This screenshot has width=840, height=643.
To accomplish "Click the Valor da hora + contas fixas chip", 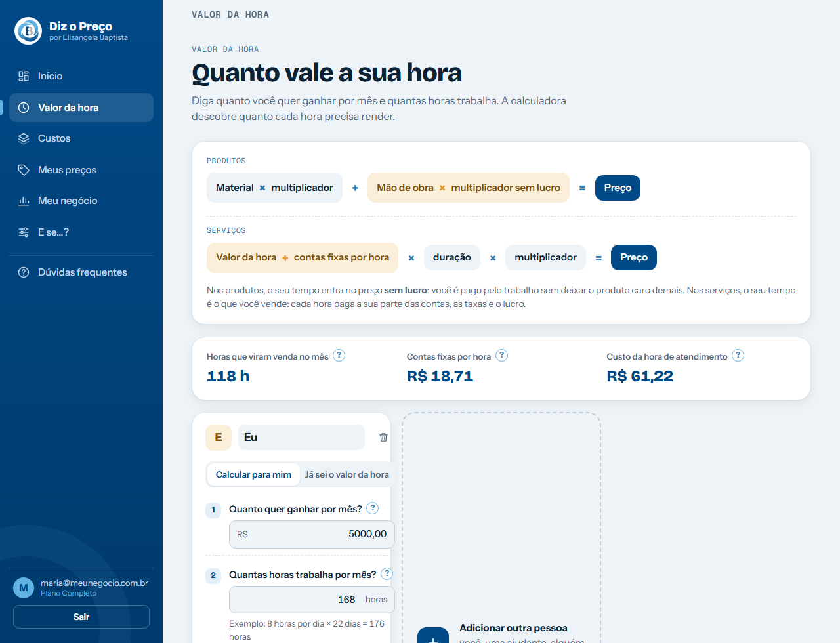I will coord(303,257).
